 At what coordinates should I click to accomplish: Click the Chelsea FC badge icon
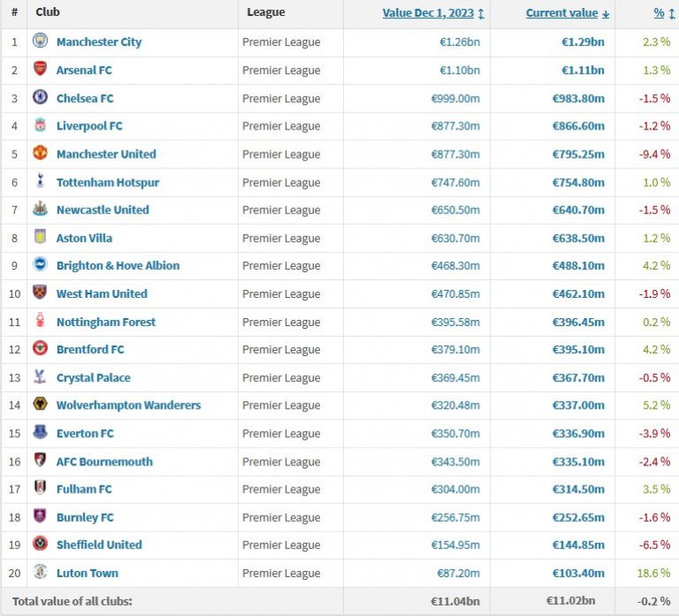tap(40, 98)
